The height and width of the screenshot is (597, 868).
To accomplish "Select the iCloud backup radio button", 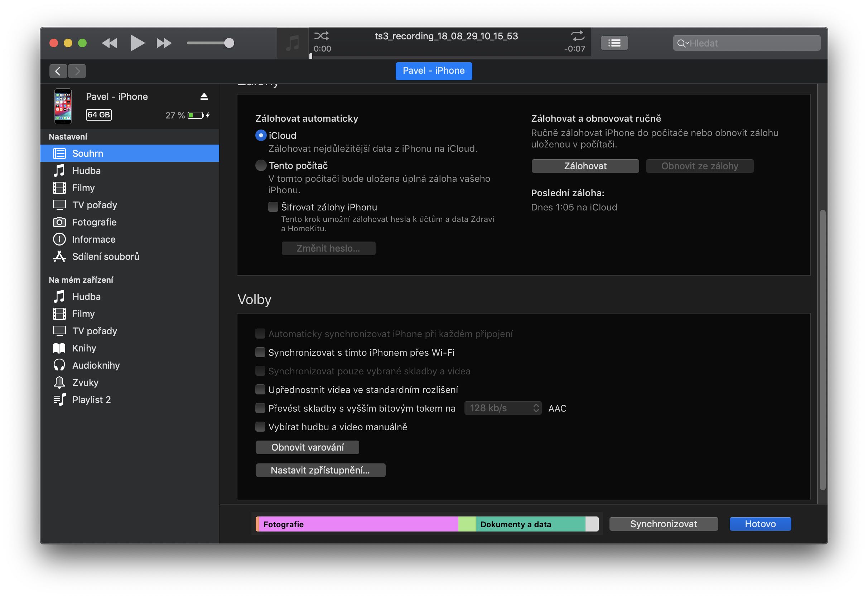I will coord(261,135).
